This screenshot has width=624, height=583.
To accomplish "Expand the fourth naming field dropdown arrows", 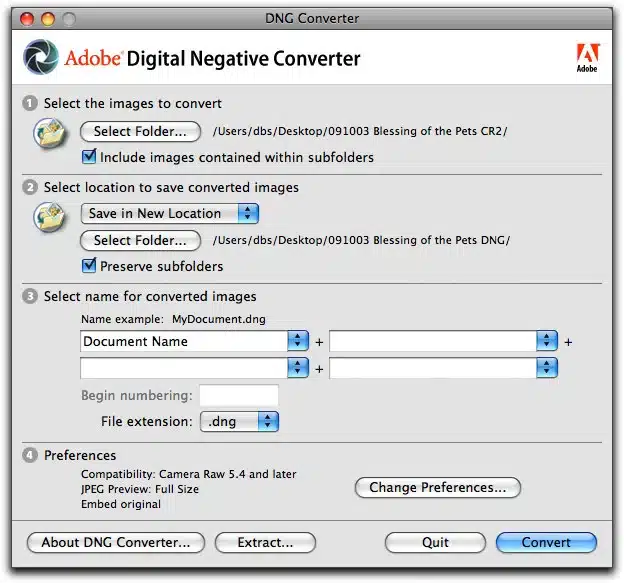I will [546, 368].
